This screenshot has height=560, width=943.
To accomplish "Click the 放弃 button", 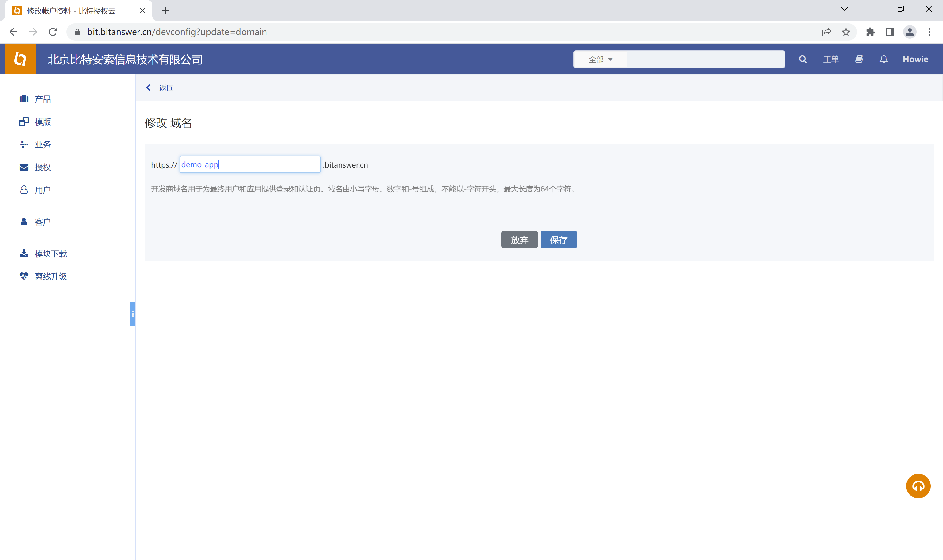I will tap(519, 240).
